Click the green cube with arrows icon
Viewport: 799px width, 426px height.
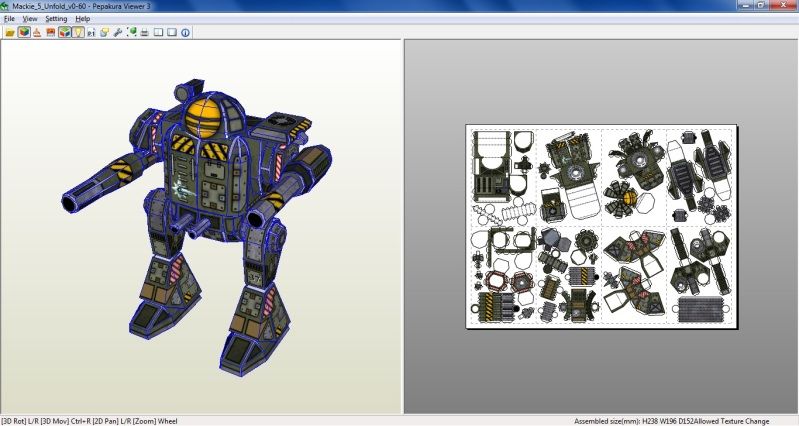(132, 33)
